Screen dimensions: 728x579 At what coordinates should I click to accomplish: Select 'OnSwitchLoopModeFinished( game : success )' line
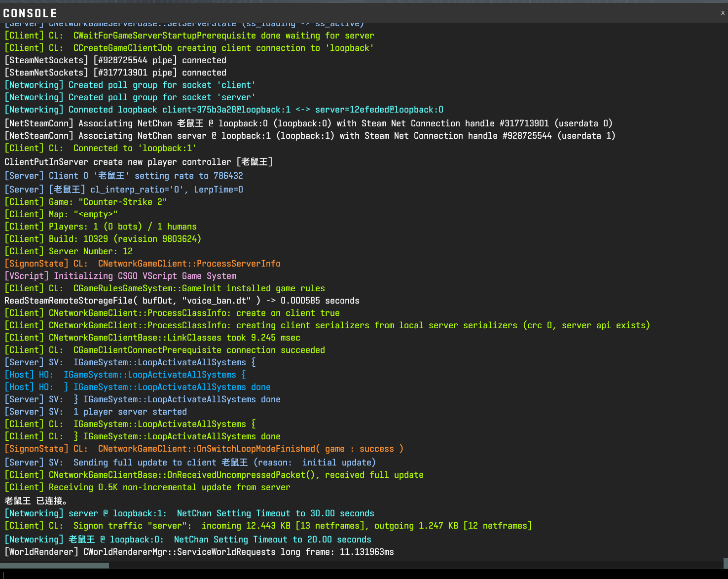204,449
